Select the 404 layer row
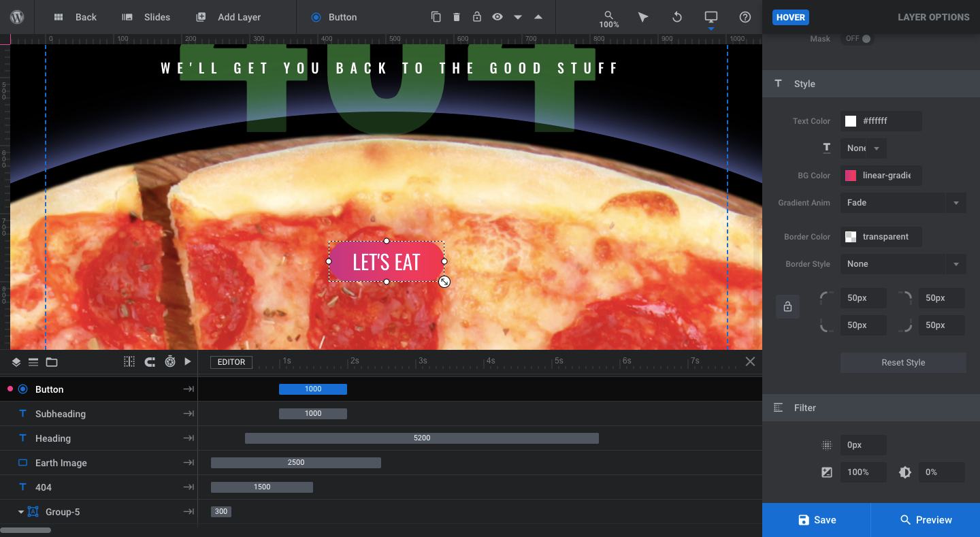The width and height of the screenshot is (980, 537). tap(99, 487)
